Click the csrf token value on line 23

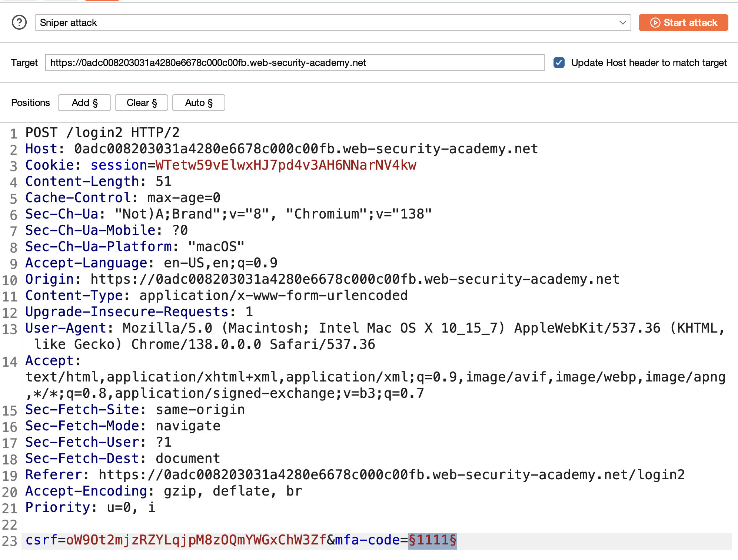(196, 540)
